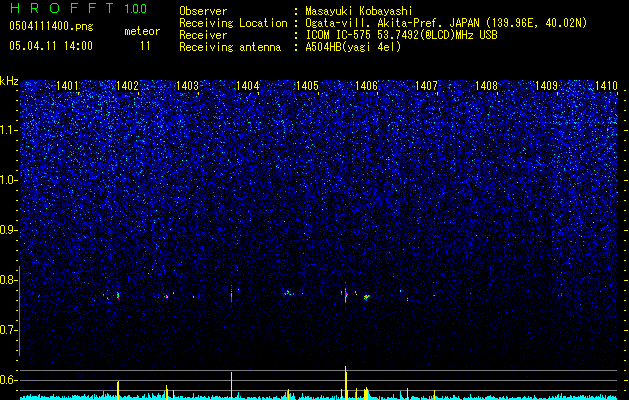Click the tallest yellow amplitude spike before 1406
Screen dimensions: 629x400
346,383
